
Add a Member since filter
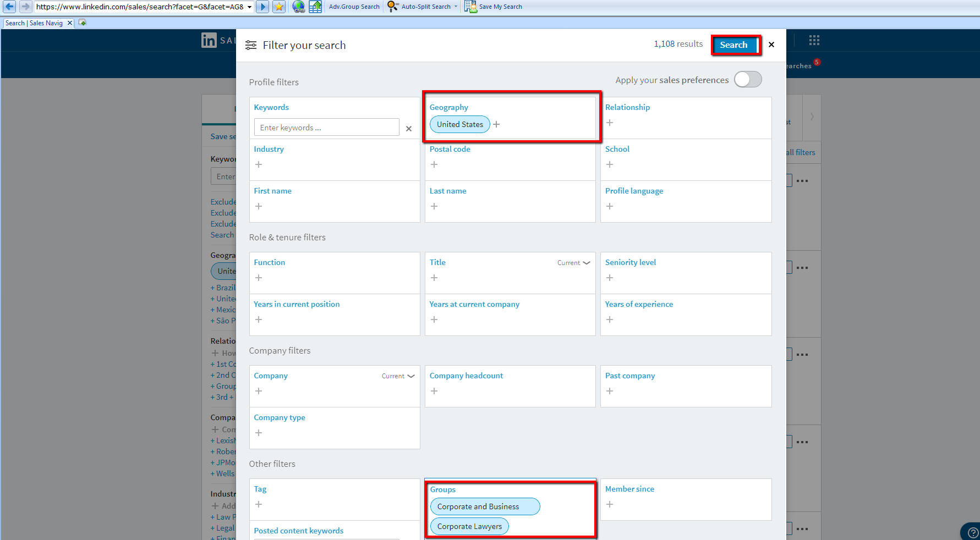tap(610, 504)
